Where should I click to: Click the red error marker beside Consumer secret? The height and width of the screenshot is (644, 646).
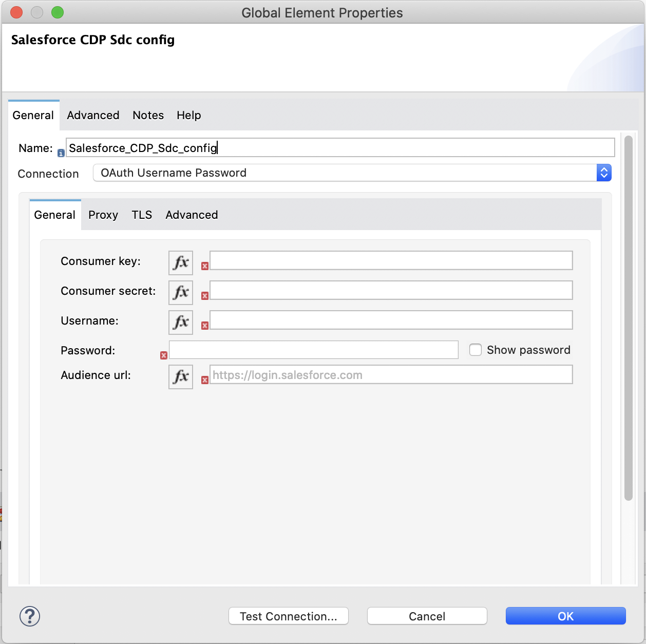pos(205,296)
